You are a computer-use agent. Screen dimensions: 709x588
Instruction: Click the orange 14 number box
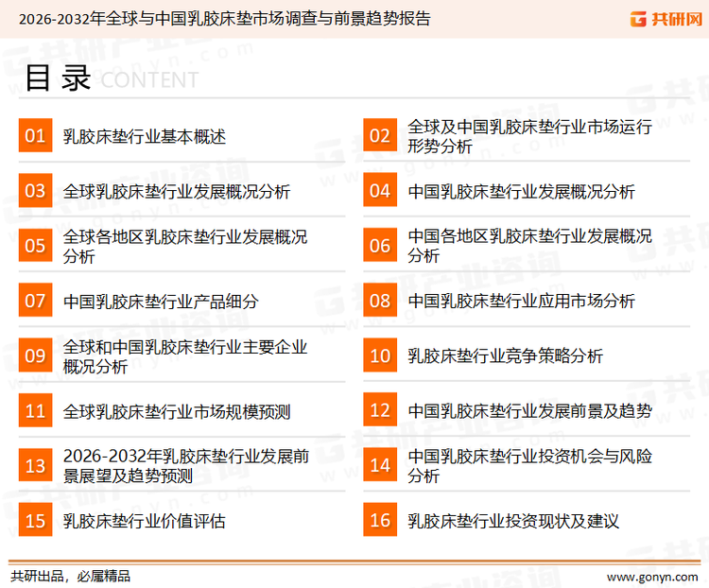pyautogui.click(x=380, y=465)
